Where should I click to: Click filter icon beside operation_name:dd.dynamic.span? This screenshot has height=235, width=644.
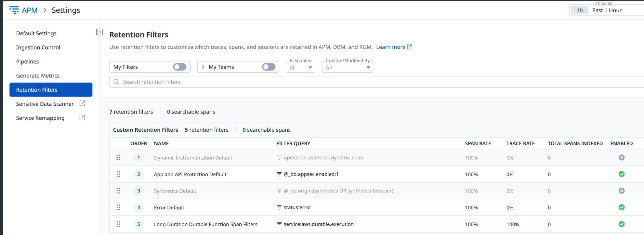click(279, 158)
